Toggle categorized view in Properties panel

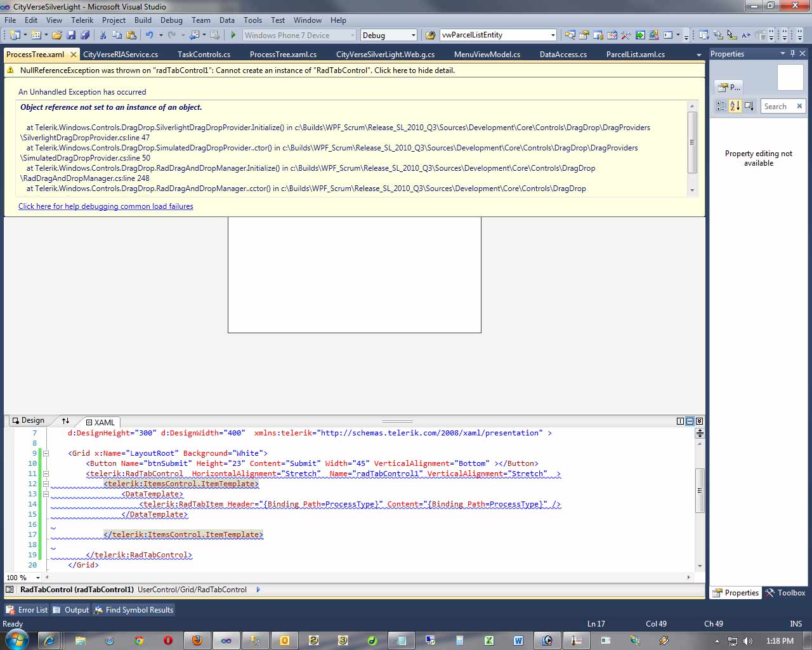[x=721, y=107]
